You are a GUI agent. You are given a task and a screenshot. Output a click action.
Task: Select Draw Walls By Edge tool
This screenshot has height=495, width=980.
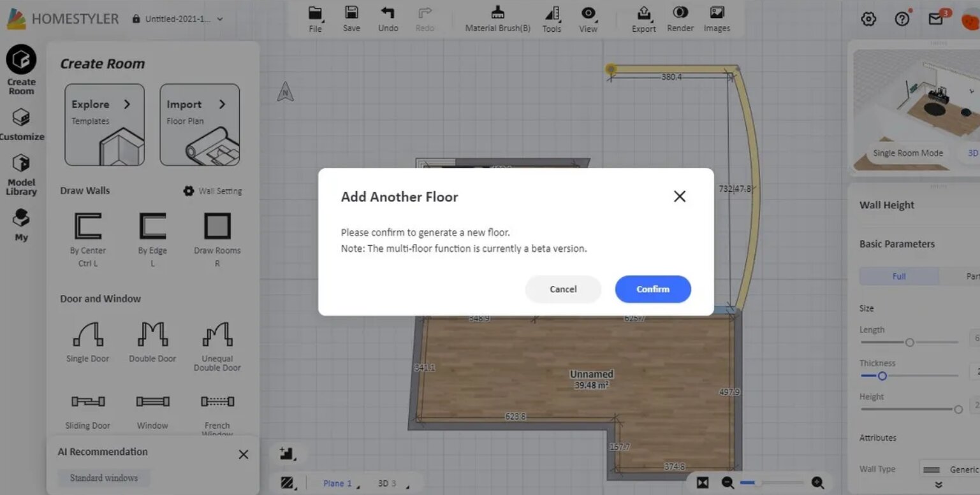[x=152, y=240]
